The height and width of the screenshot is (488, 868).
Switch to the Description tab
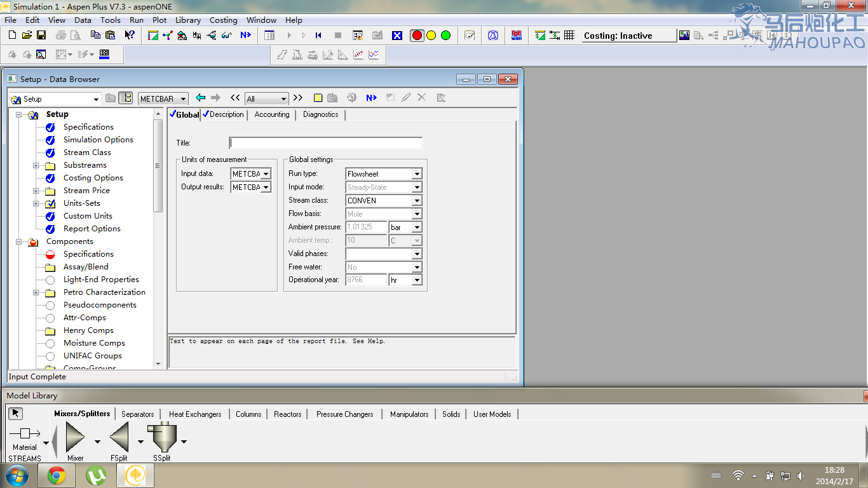point(224,115)
